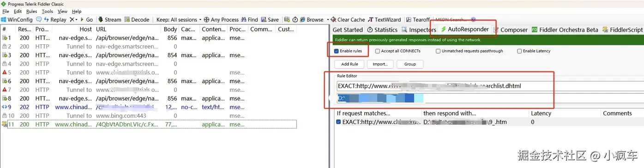Select the AutoResponder tab
The width and height of the screenshot is (644, 168).
click(x=465, y=29)
